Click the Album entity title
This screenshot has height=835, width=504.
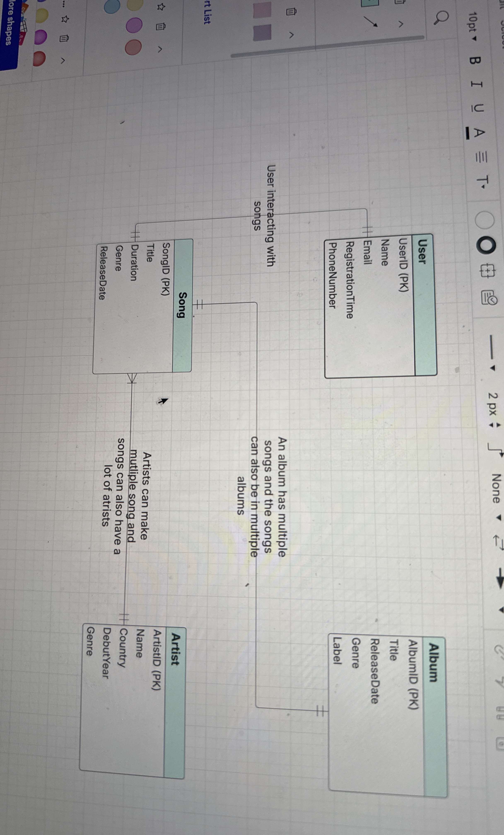tap(434, 662)
